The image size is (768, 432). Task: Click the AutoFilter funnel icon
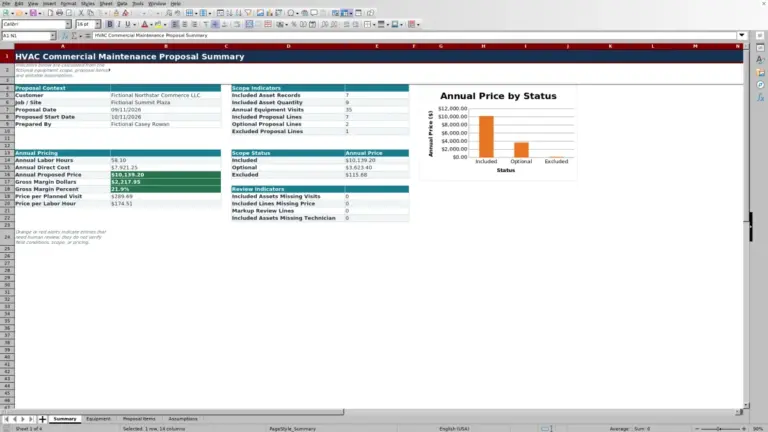(248, 13)
